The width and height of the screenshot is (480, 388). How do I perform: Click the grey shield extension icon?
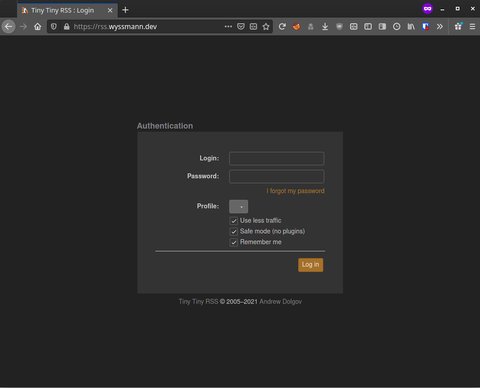tap(339, 26)
